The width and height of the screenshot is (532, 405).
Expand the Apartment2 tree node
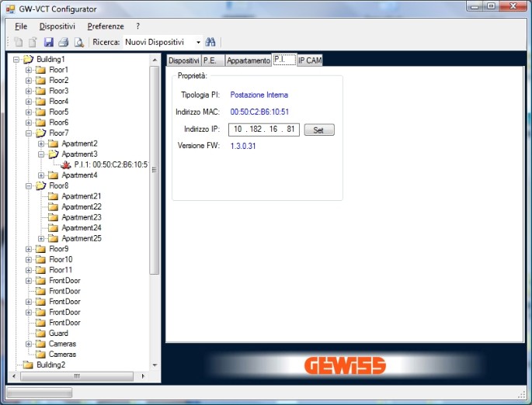pyautogui.click(x=41, y=144)
